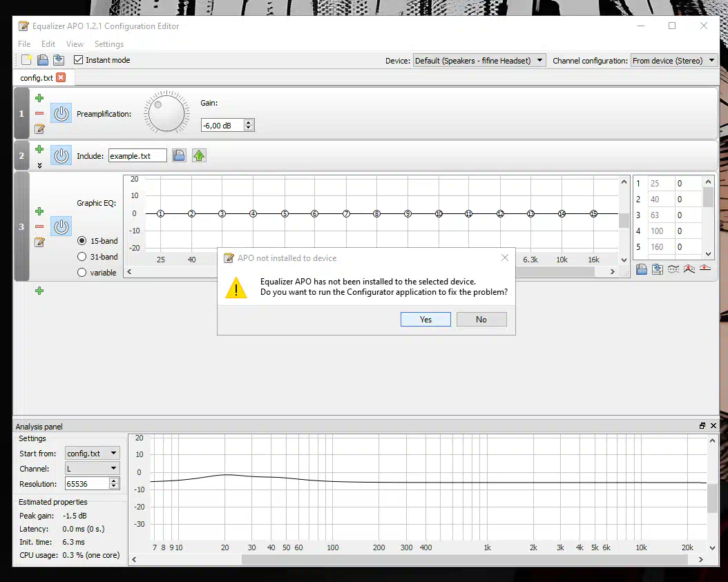Add new filter with bottom green plus

[x=39, y=291]
